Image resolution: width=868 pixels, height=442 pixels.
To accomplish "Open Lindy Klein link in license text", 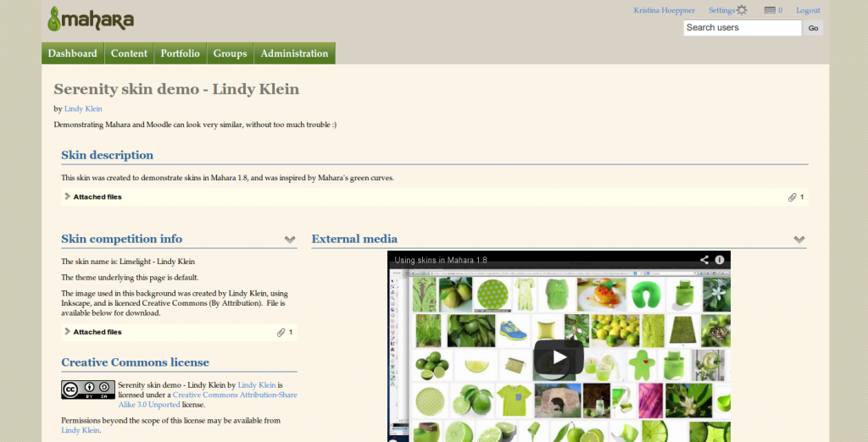I will (x=257, y=385).
